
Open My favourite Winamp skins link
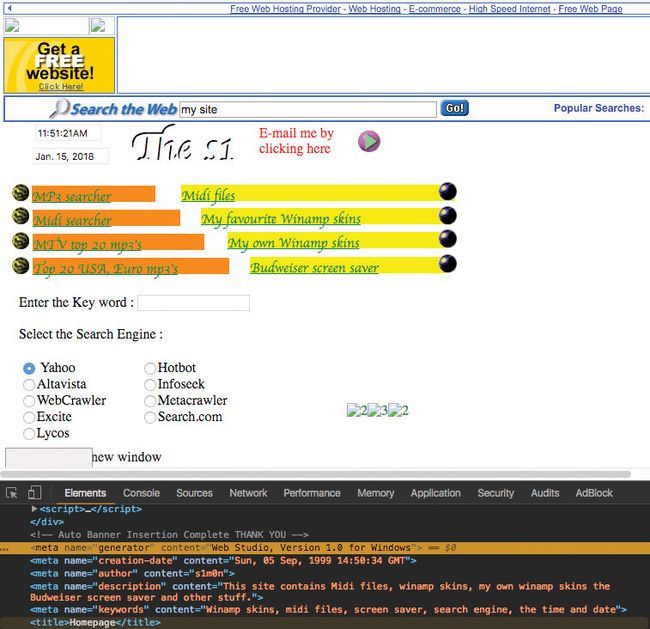point(281,219)
